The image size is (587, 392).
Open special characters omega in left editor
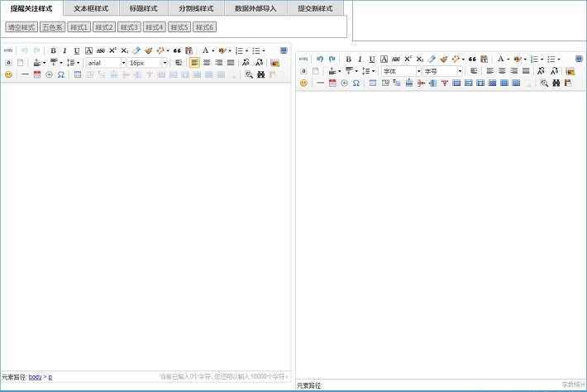(61, 74)
